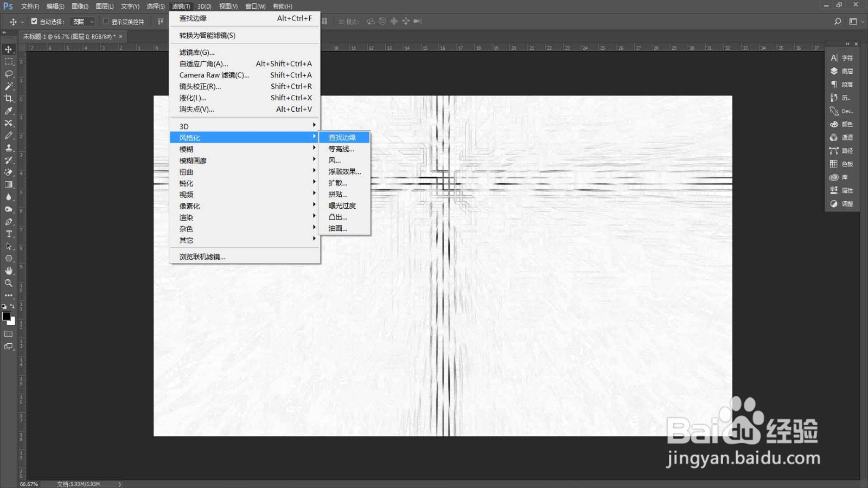Click 液化(L)... entry
Viewport: 868px width, 488px height.
click(x=245, y=98)
